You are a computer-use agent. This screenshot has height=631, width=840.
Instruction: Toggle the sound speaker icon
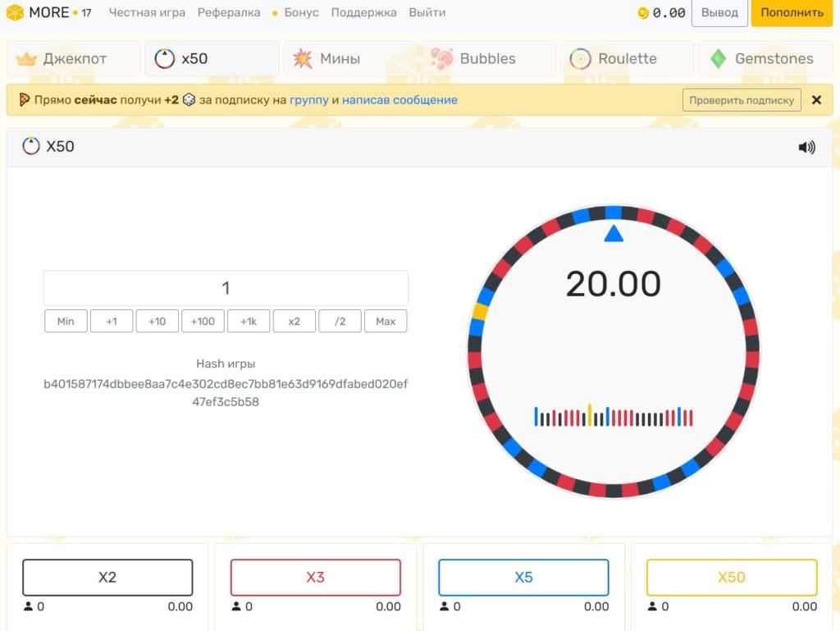[x=806, y=148]
